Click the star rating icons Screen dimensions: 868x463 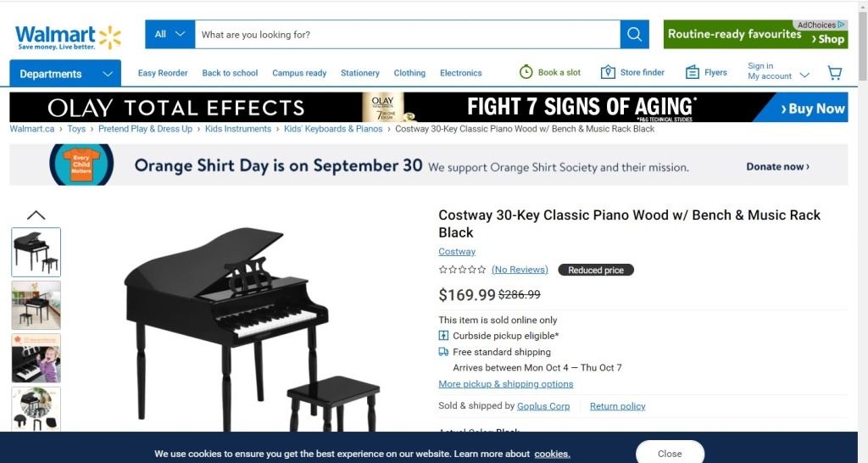point(462,270)
